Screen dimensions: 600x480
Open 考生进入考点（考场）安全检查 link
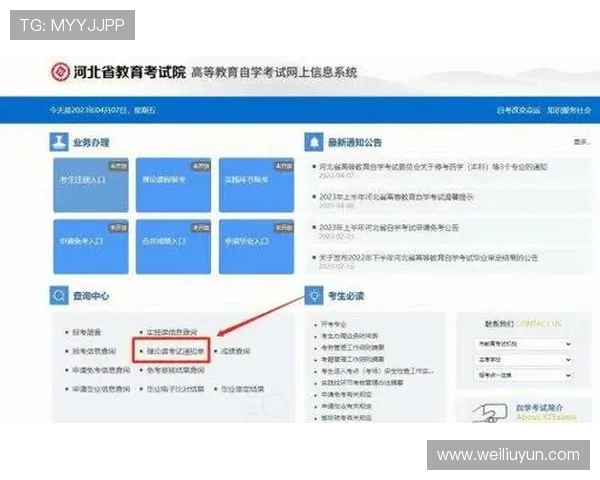pyautogui.click(x=378, y=371)
